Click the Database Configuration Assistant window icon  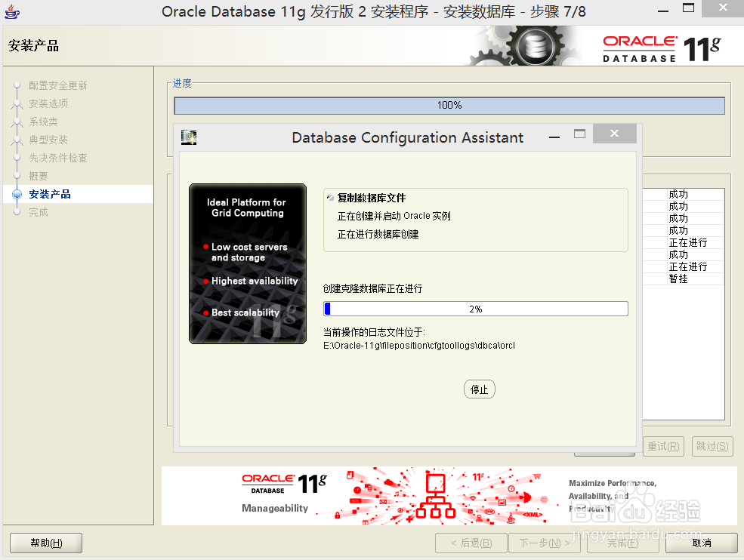pyautogui.click(x=189, y=137)
